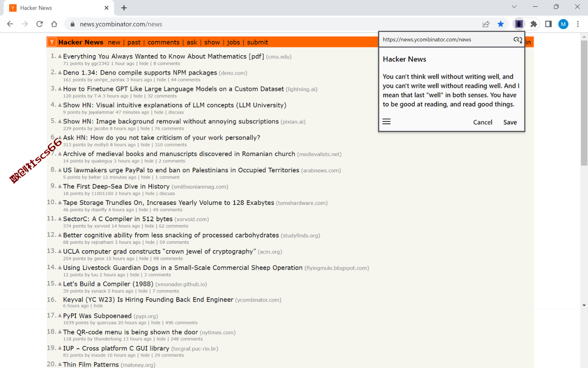The image size is (588, 368).
Task: Click the active extension icon in the toolbar
Action: click(519, 24)
